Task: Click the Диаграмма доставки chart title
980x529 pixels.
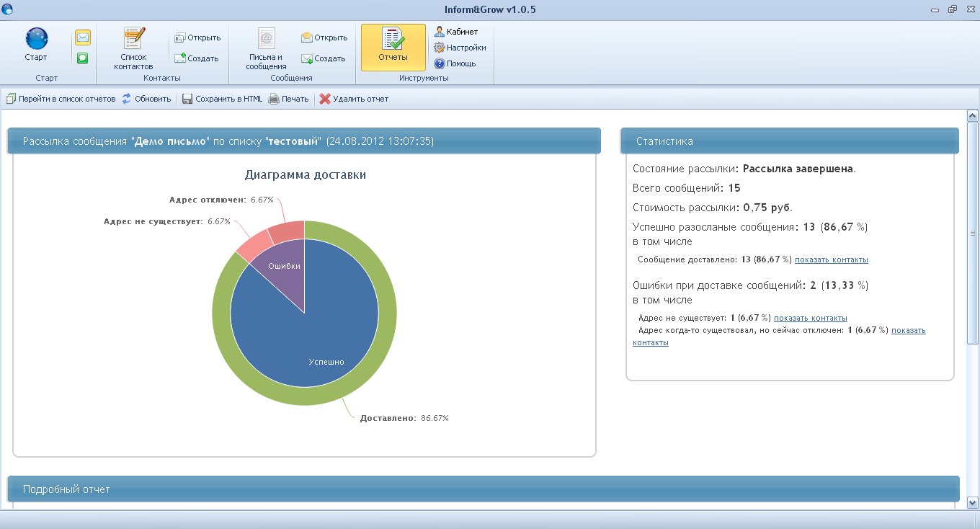Action: [x=305, y=174]
